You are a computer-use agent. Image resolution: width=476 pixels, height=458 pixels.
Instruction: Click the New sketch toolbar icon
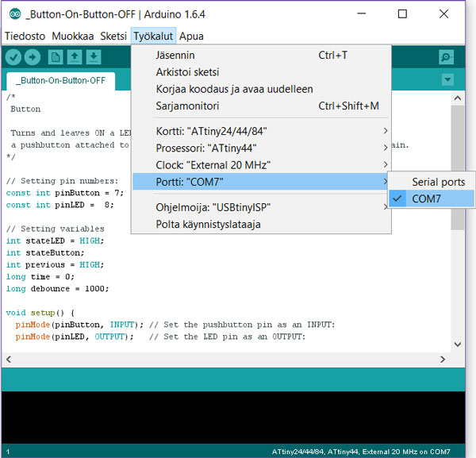(x=56, y=57)
